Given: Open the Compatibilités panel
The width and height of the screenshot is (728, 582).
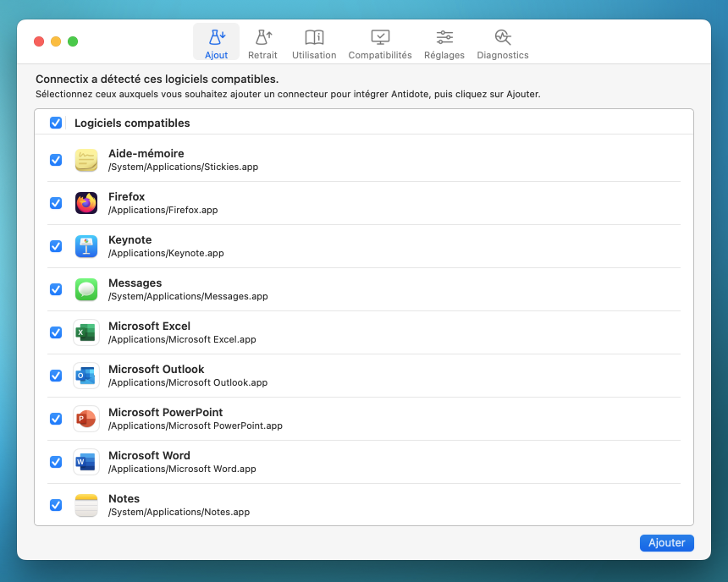Looking at the screenshot, I should tap(380, 43).
